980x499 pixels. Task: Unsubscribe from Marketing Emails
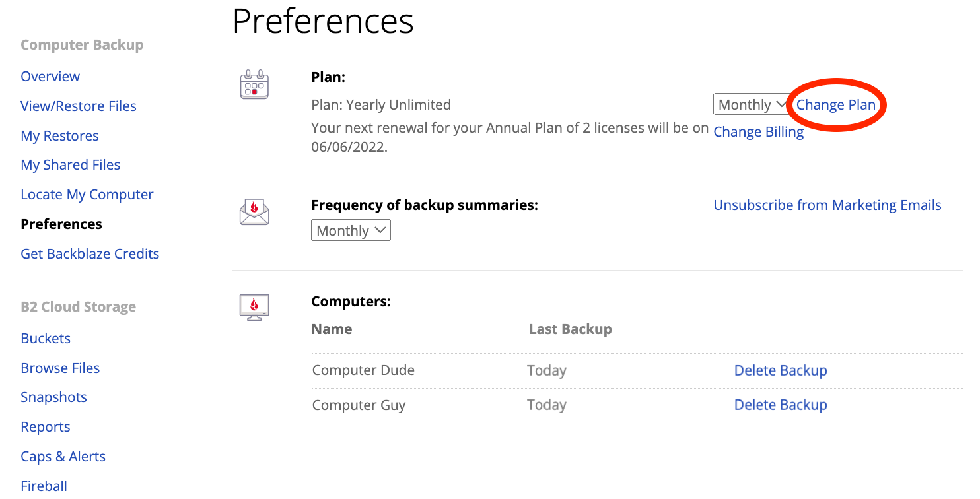point(827,205)
